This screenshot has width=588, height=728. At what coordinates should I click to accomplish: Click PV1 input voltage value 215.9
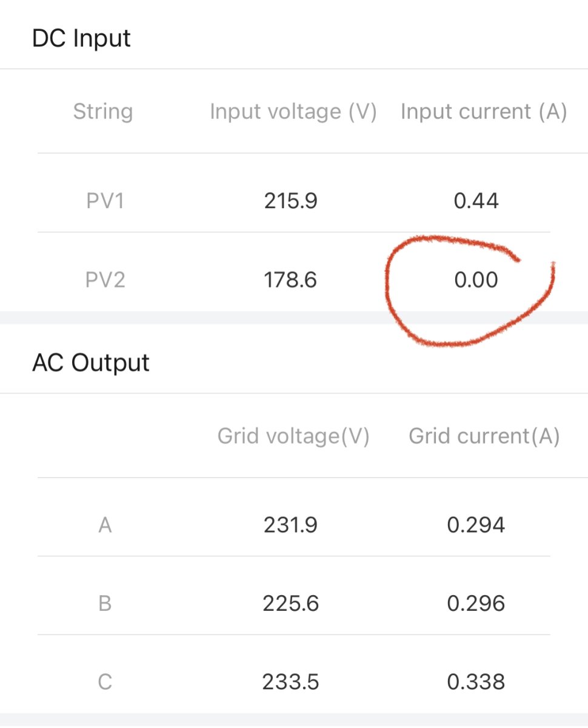(x=290, y=201)
